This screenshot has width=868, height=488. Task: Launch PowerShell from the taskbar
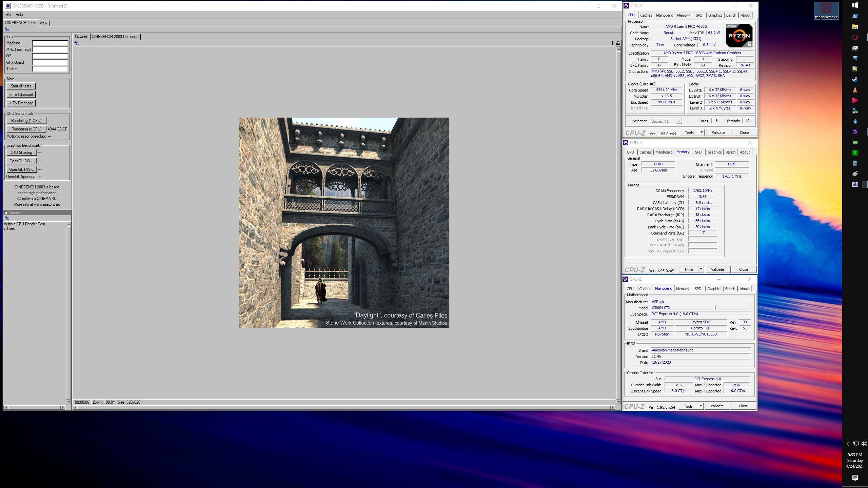[x=855, y=16]
